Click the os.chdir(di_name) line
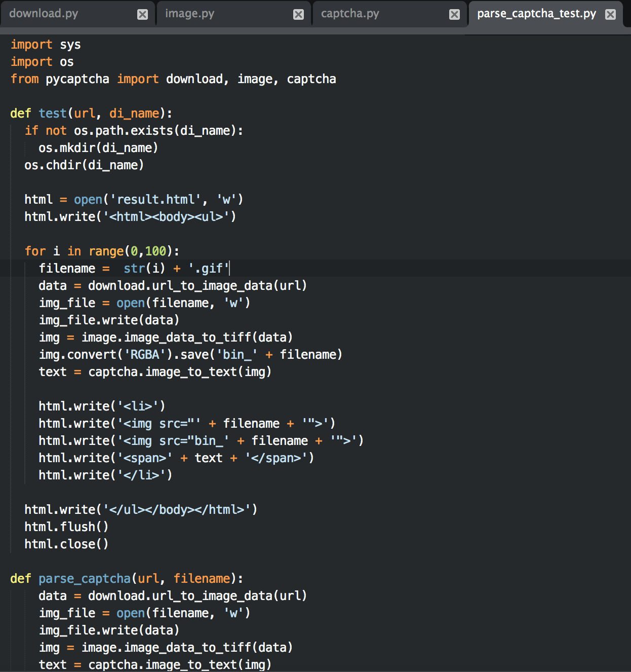 click(x=84, y=165)
